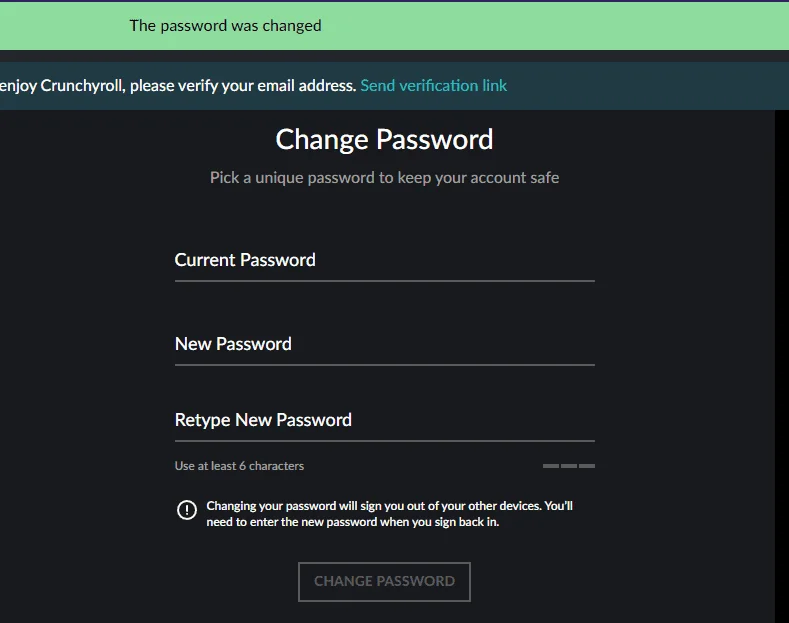Click first segment of password strength meter
This screenshot has width=789, height=623.
[551, 466]
